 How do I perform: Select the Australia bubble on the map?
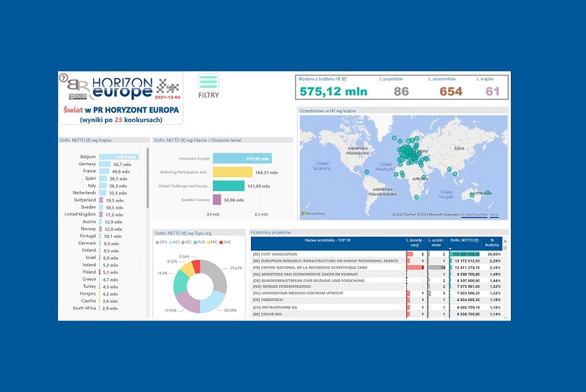tap(472, 195)
